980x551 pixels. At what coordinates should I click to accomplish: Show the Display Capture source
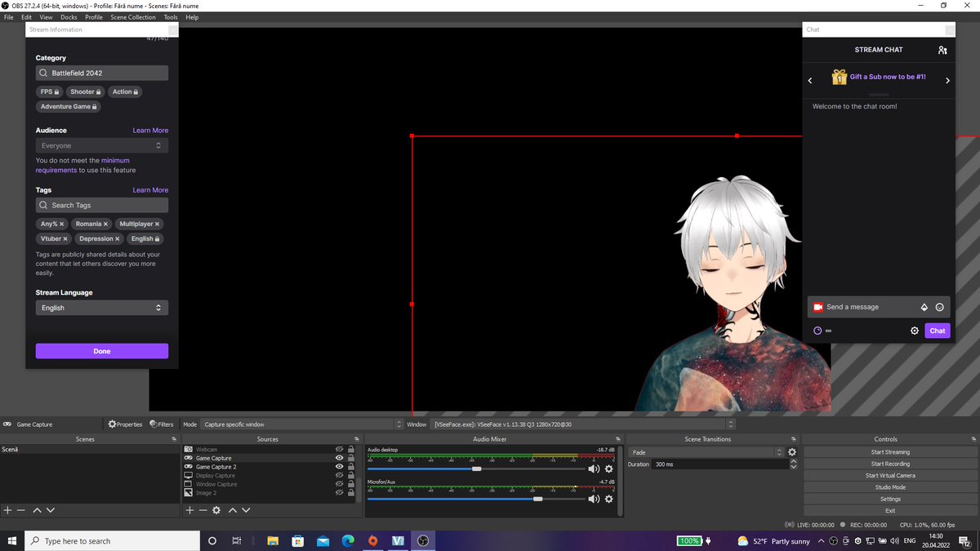pos(339,476)
